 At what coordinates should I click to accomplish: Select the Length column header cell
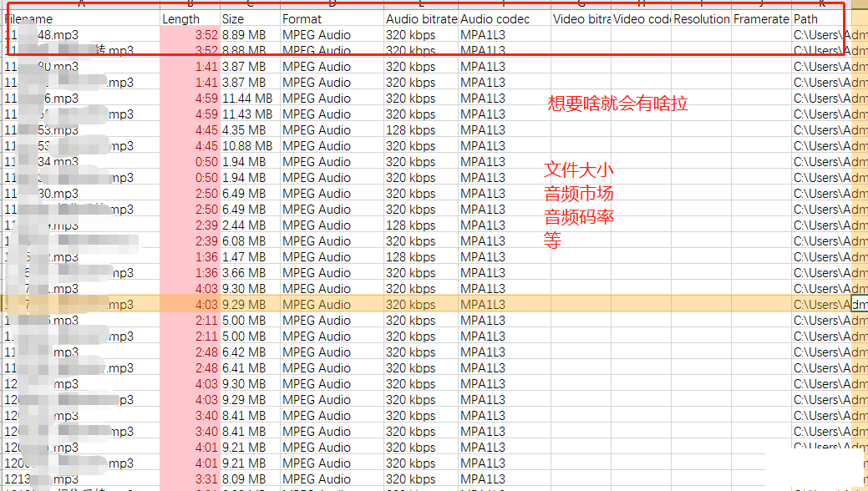190,19
